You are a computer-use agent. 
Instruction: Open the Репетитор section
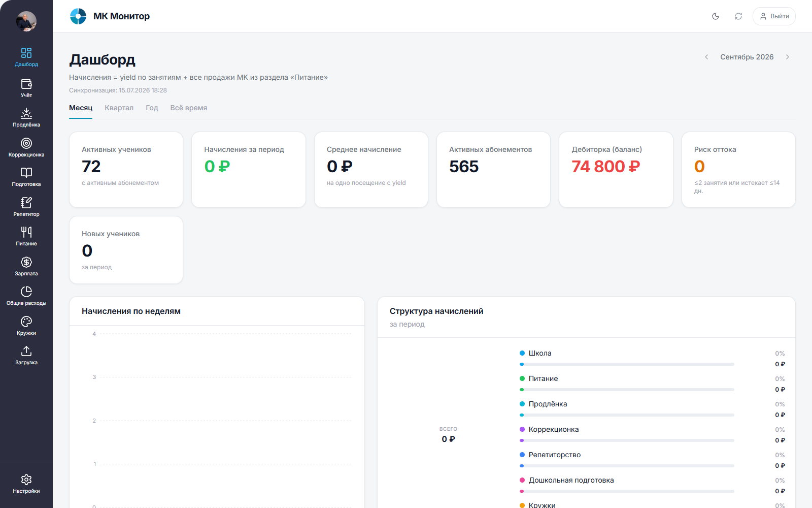[x=26, y=207]
